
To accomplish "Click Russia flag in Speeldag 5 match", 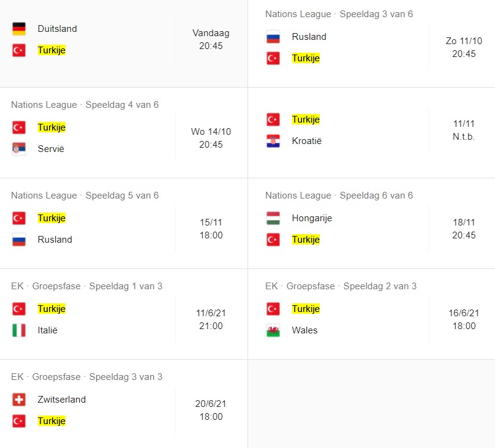I will click(19, 239).
